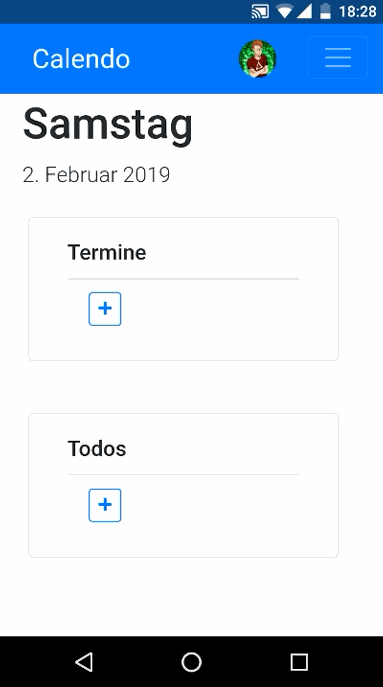Tap the cast icon in status bar
The width and height of the screenshot is (383, 687).
[260, 11]
